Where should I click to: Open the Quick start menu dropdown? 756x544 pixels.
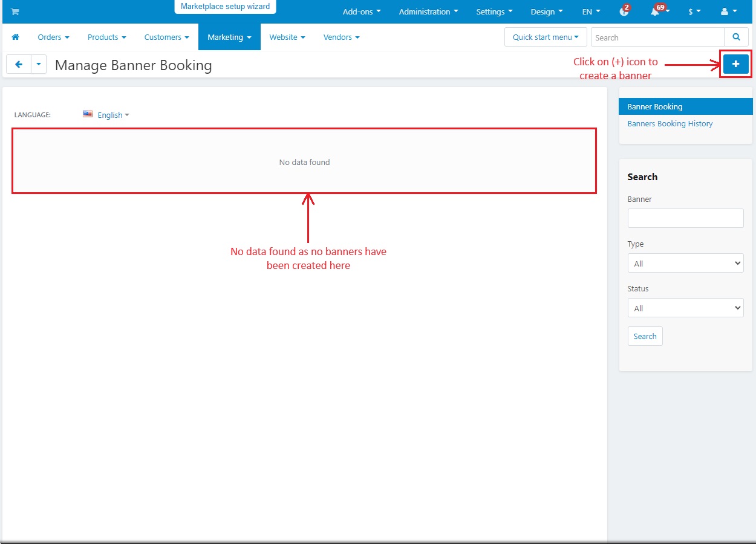[546, 37]
